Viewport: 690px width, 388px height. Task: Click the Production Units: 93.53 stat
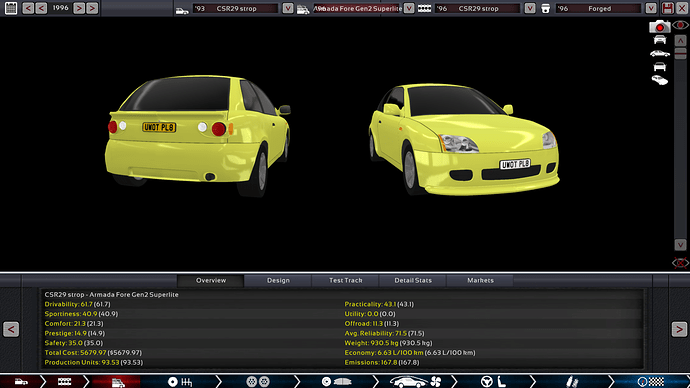pyautogui.click(x=94, y=362)
